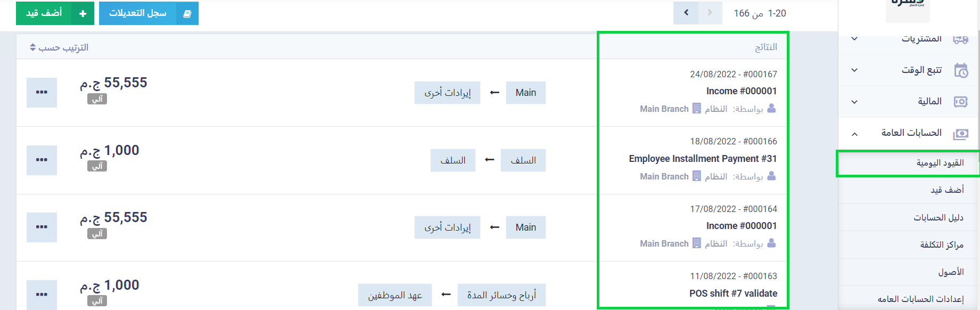Expand the المشتريات sidebar section

pos(909,39)
